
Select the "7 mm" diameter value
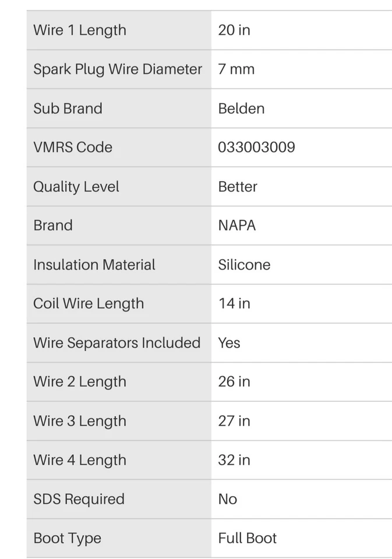click(x=236, y=69)
